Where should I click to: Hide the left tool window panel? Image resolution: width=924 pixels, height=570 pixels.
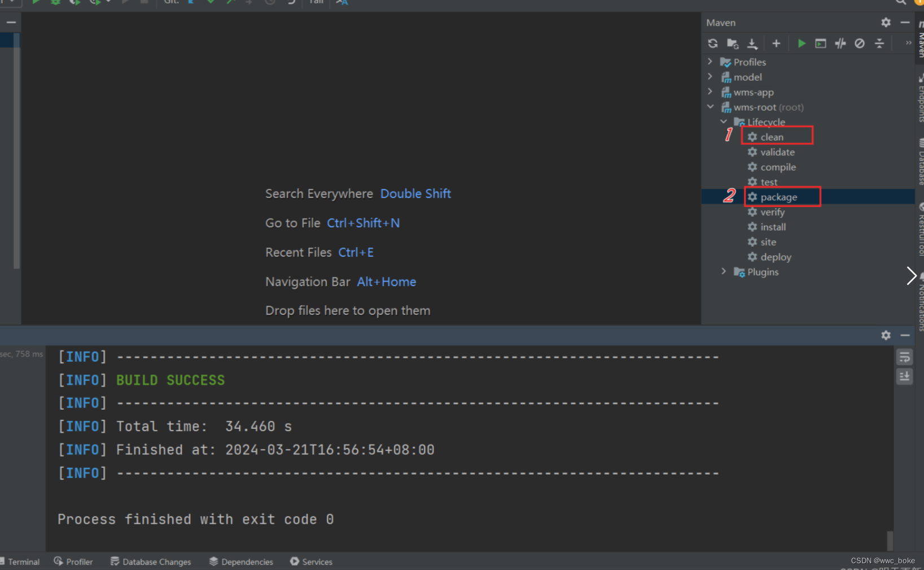11,23
